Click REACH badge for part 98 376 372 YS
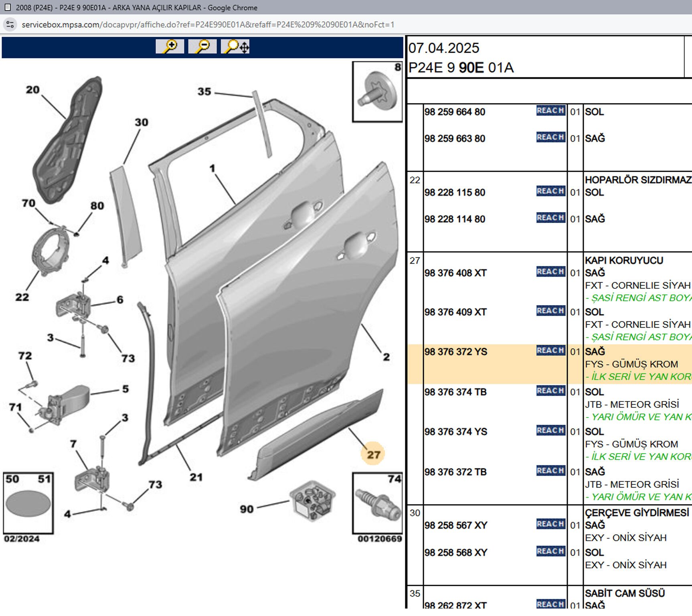 tap(550, 351)
